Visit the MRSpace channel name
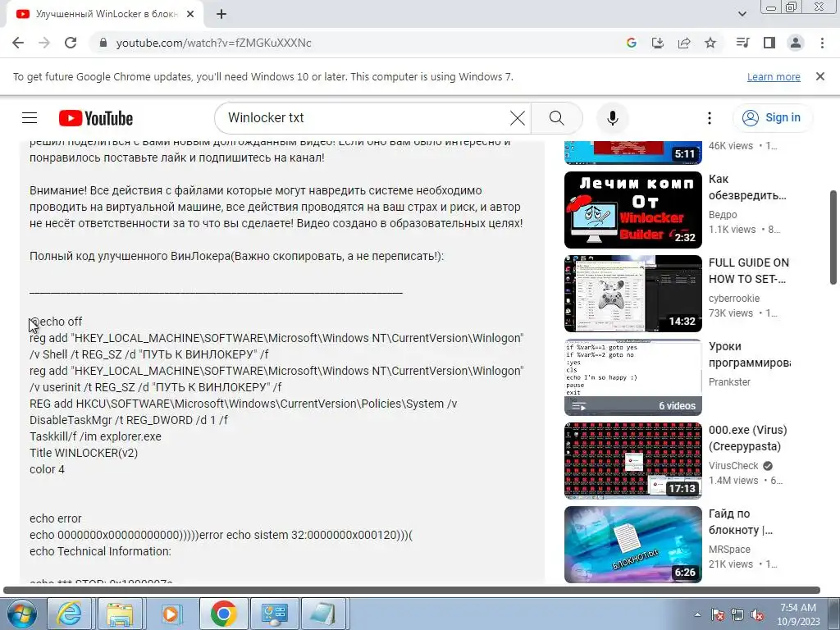 (729, 549)
